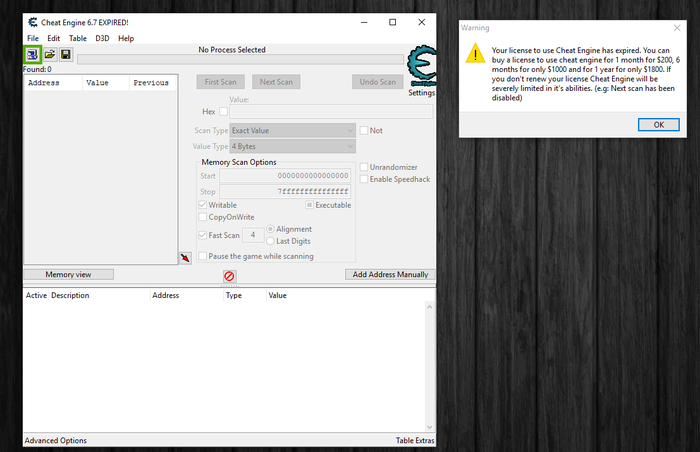Enable the CopyOnWrite checkbox

tap(203, 217)
